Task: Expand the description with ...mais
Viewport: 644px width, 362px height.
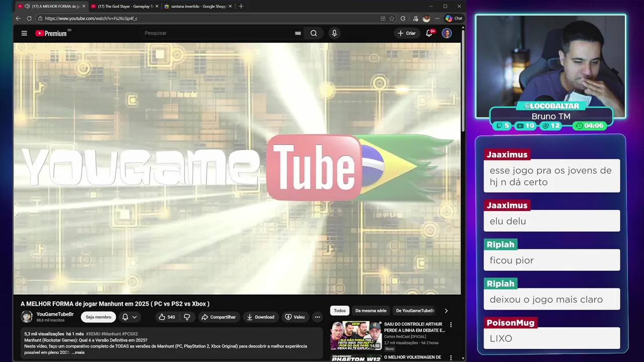Action: coord(78,352)
